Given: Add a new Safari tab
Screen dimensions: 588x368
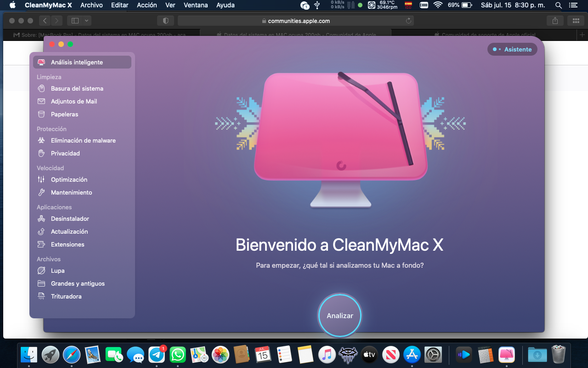Looking at the screenshot, I should (582, 34).
